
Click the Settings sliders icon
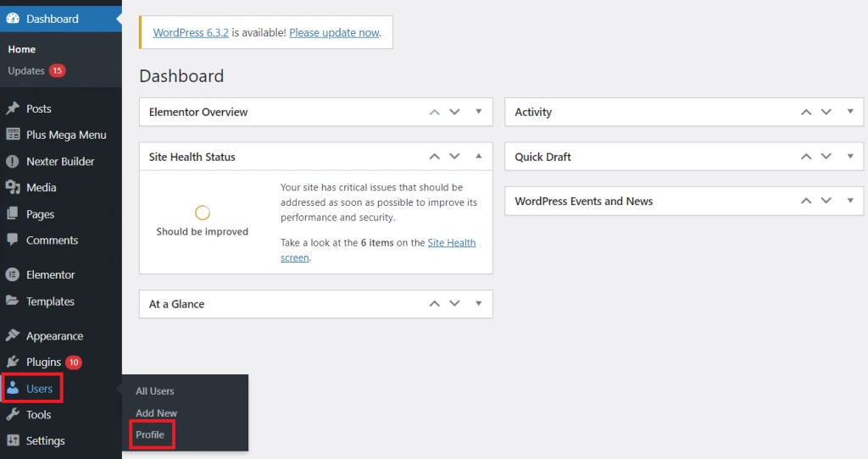13,440
